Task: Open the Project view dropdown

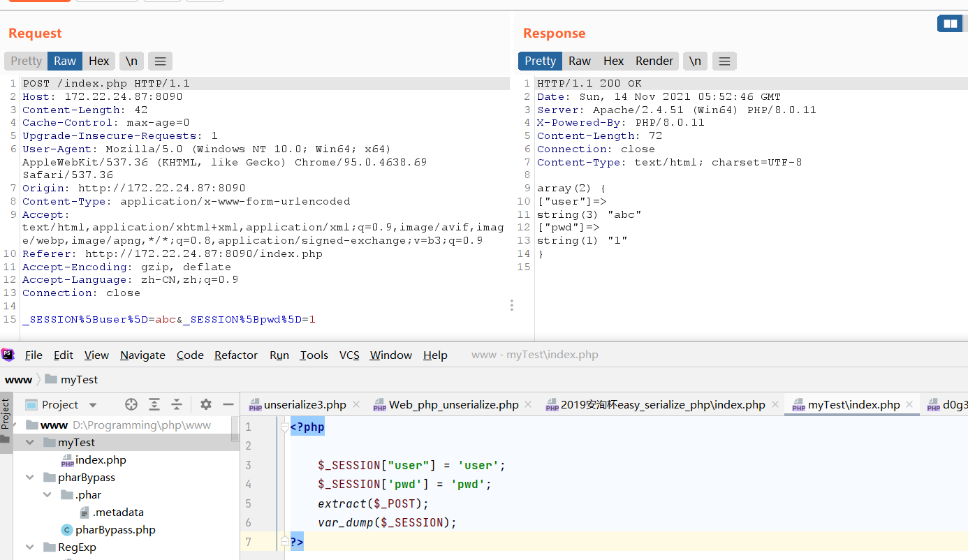Action: (x=93, y=405)
